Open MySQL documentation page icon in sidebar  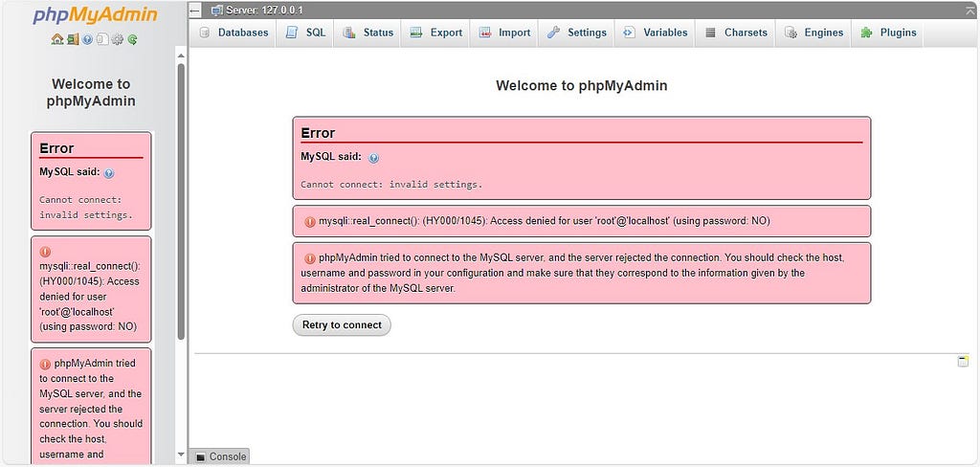point(102,39)
